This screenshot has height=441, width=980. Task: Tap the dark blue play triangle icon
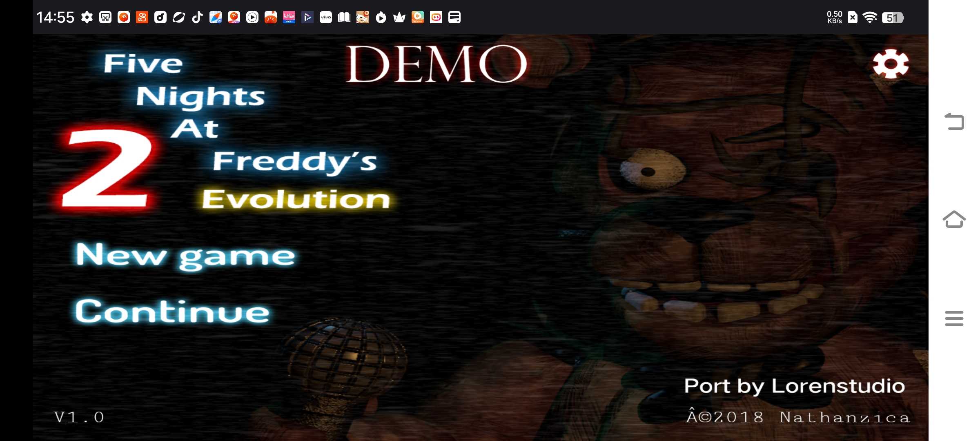point(307,17)
